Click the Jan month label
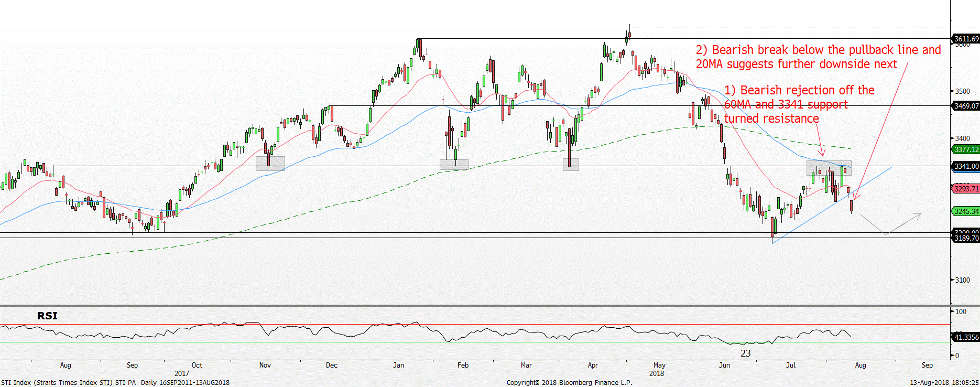980x387 pixels. tap(398, 365)
